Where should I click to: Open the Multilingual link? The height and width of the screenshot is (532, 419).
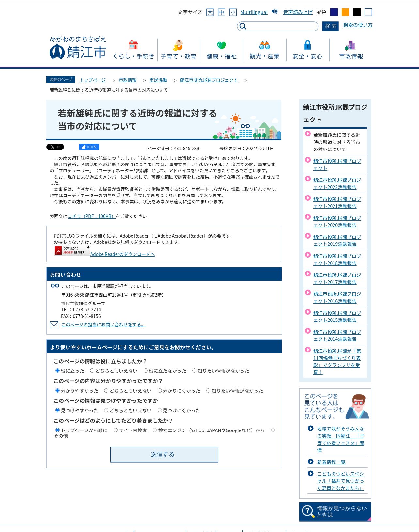pos(254,12)
